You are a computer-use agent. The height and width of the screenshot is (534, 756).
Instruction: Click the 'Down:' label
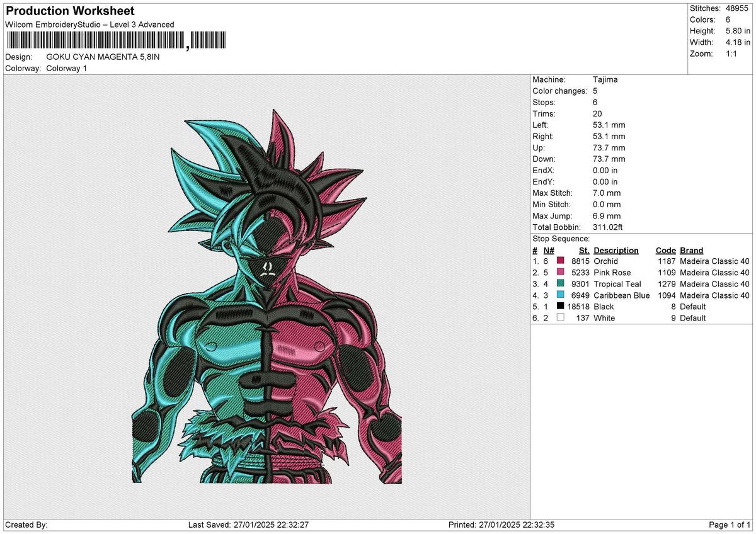point(544,159)
